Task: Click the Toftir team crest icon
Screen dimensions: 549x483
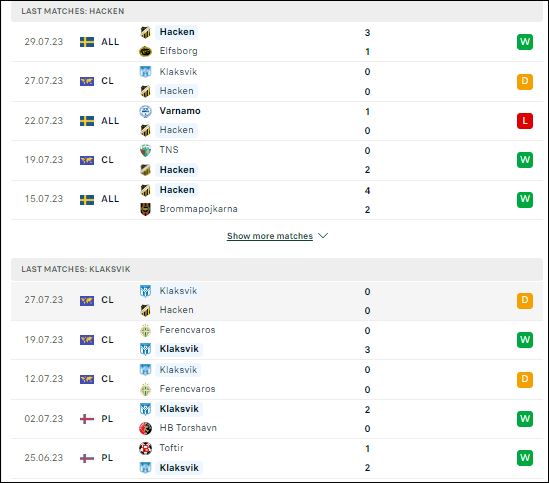Action: (x=145, y=448)
